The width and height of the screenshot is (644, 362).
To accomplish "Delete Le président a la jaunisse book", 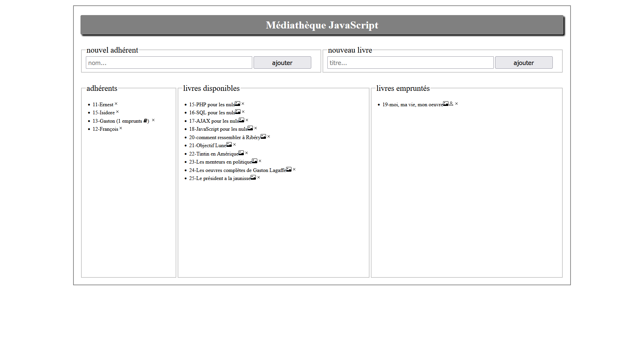I will [x=259, y=178].
